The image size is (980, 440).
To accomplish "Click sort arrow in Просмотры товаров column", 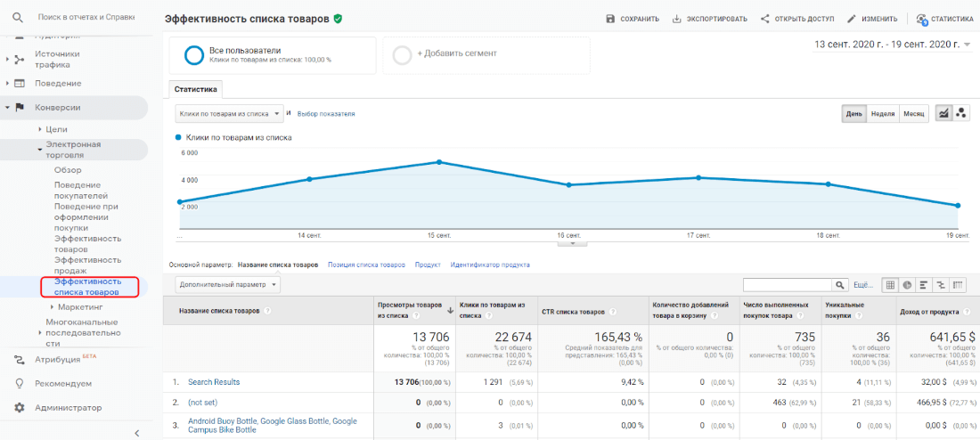I will coord(450,311).
